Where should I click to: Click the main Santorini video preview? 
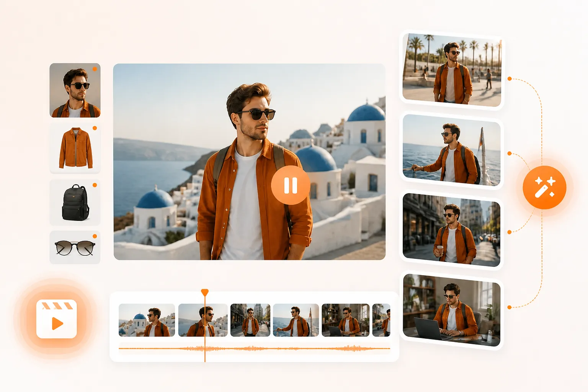pyautogui.click(x=250, y=162)
